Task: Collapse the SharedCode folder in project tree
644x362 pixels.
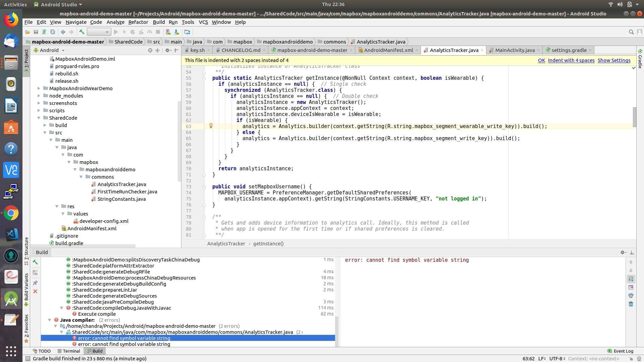Action: (x=39, y=118)
